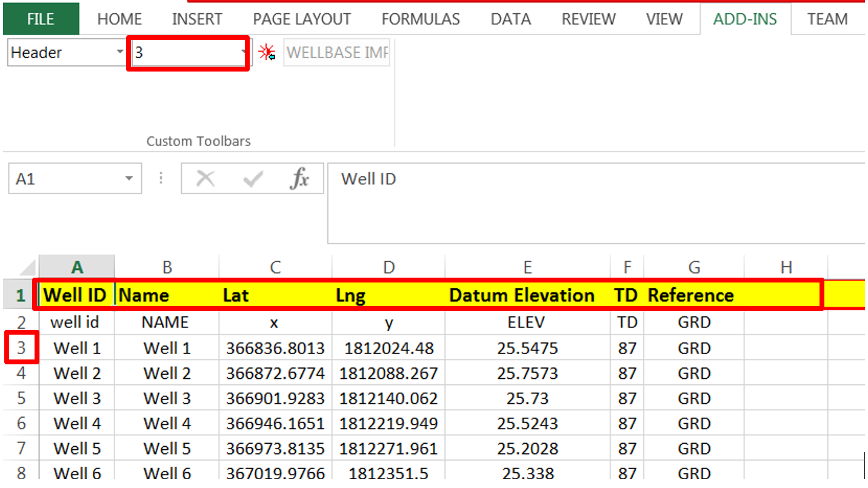Screen dimensions: 868x488
Task: Click the Cancel X formula bar icon
Action: pyautogui.click(x=206, y=179)
